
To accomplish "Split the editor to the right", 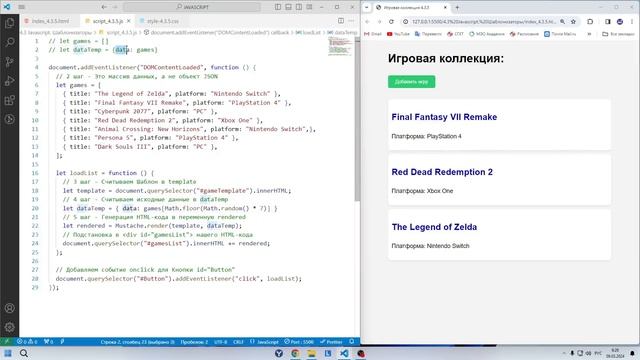I will coord(341,21).
